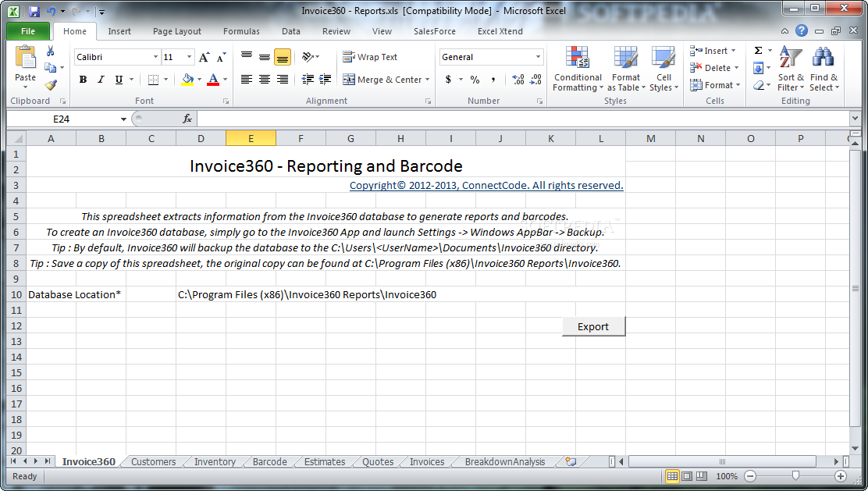This screenshot has width=868, height=491.
Task: Click the Copy icon in Clipboard
Action: (x=51, y=68)
